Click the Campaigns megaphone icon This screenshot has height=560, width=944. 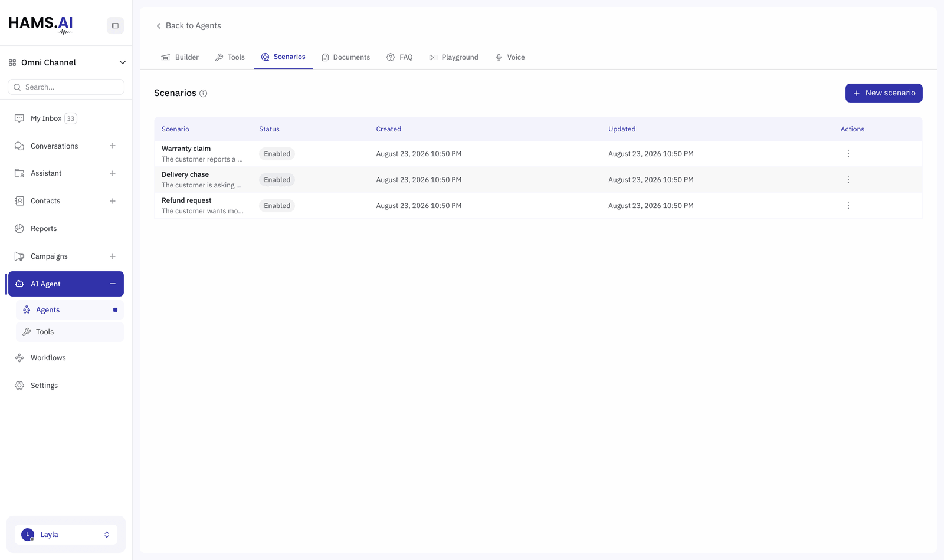[x=19, y=256]
